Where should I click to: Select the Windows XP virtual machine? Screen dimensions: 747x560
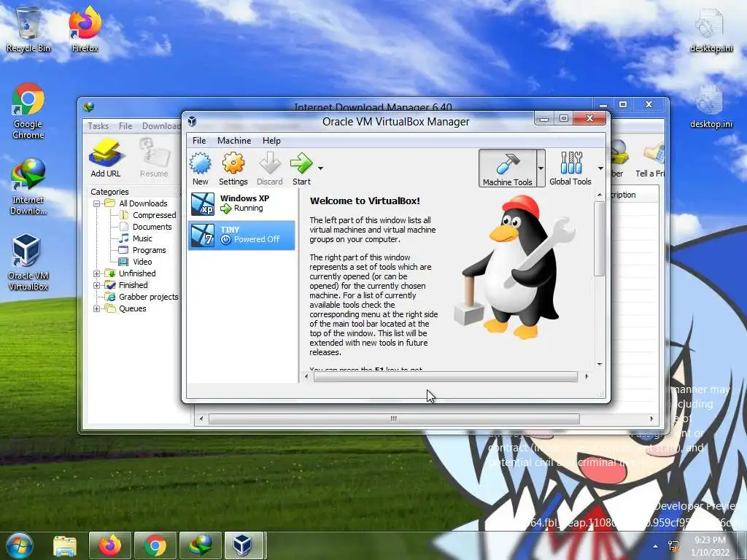[x=241, y=204]
